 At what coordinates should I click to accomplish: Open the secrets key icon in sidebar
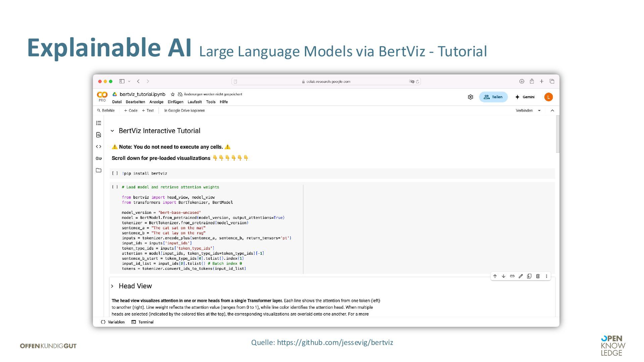(99, 159)
